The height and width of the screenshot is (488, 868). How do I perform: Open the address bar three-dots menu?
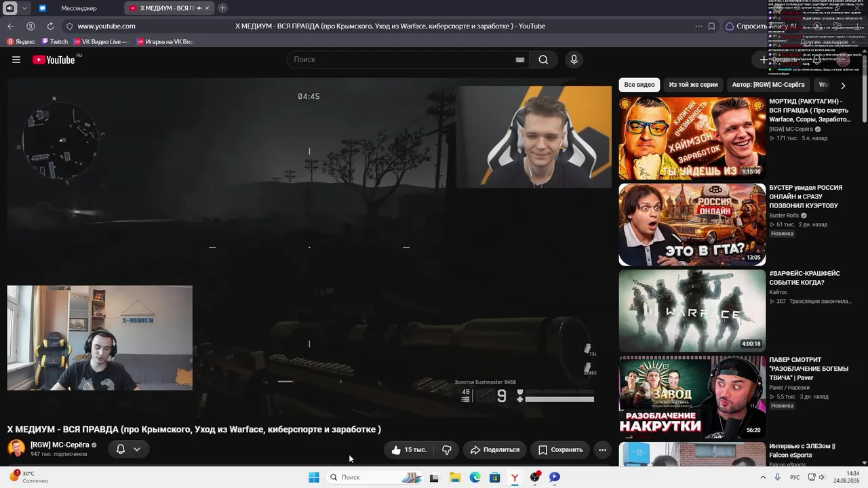tap(699, 26)
